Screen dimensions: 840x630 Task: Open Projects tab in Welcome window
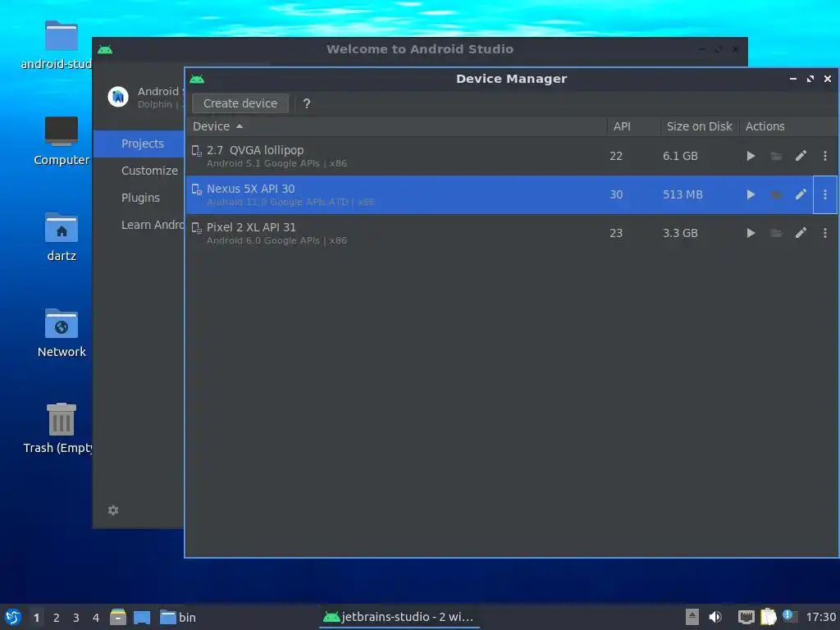click(x=139, y=144)
